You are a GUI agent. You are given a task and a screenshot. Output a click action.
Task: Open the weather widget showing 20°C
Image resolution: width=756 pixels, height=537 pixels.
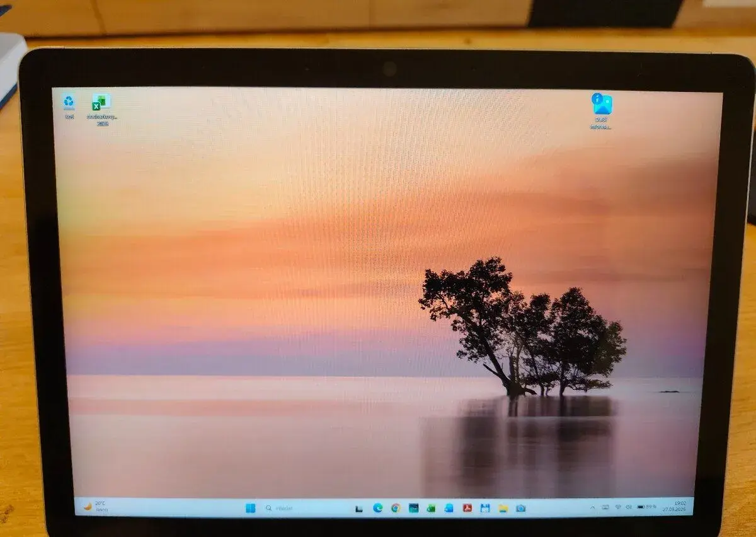(x=95, y=507)
